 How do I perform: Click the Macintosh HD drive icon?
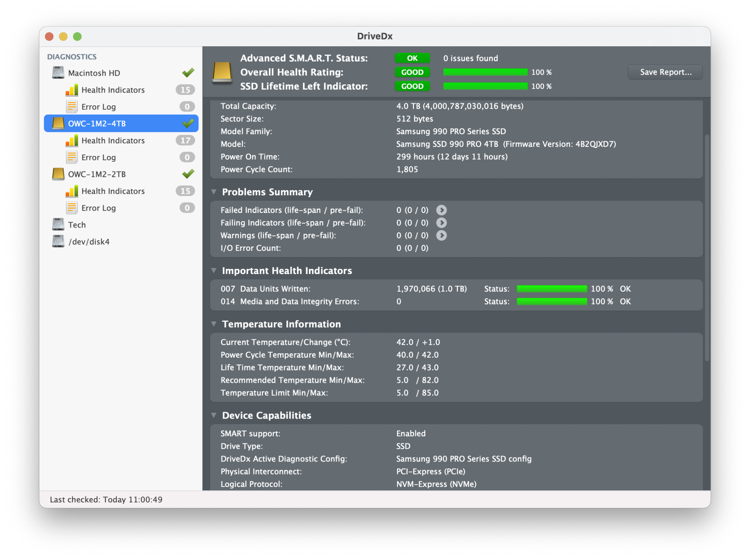pyautogui.click(x=58, y=73)
